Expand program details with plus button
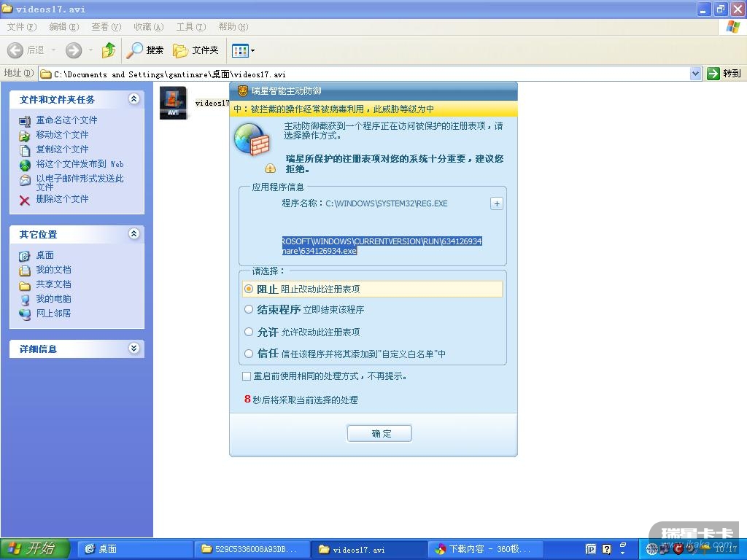 coord(496,204)
